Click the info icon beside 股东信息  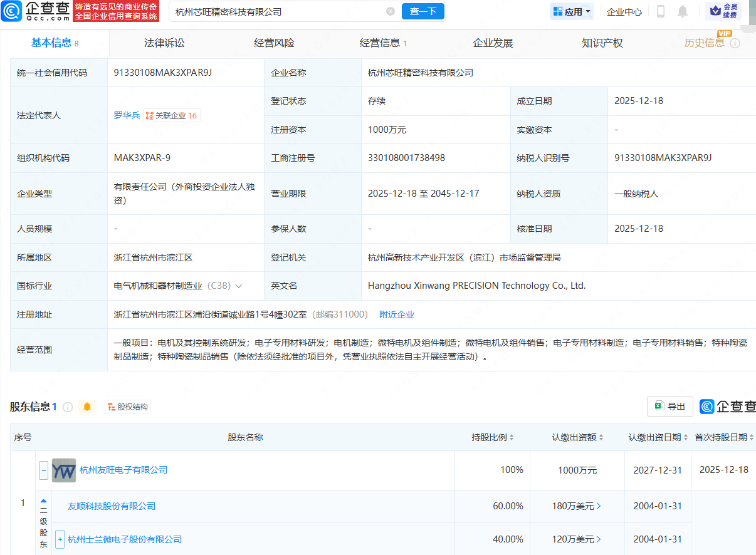(x=68, y=407)
